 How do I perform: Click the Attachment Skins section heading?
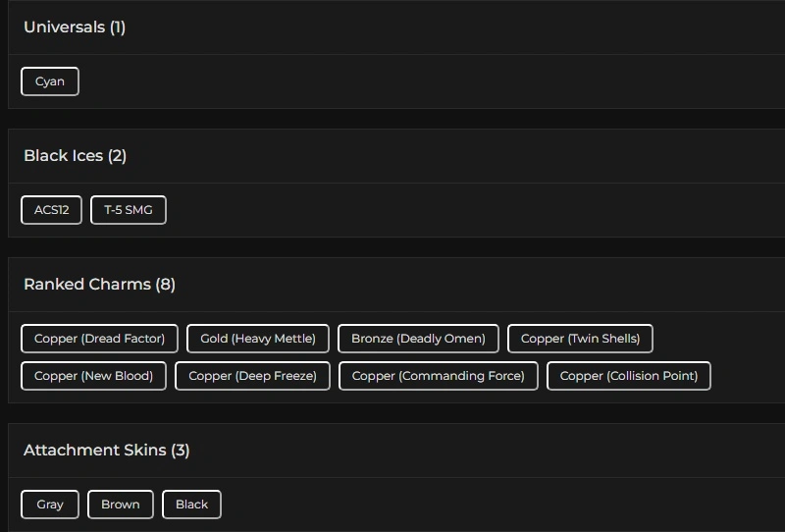point(94,451)
